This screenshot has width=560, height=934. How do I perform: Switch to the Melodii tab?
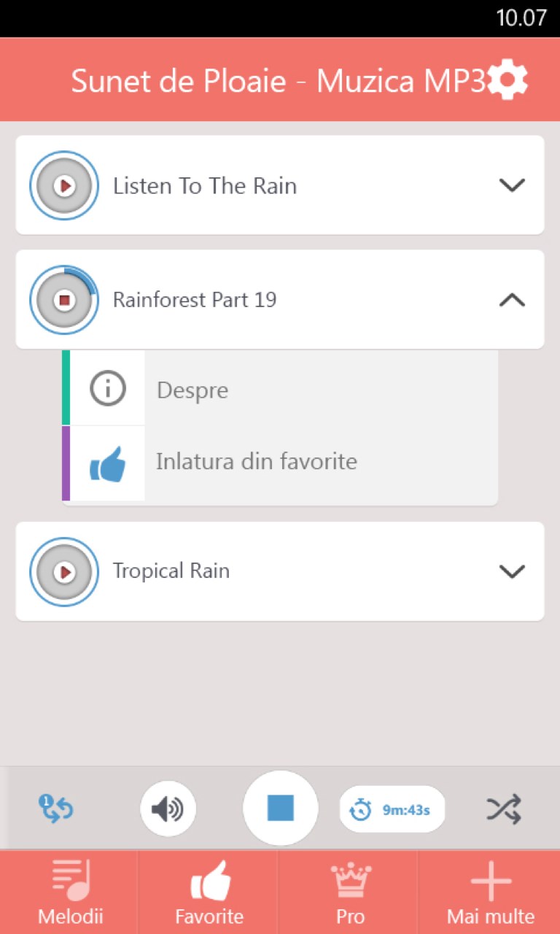[70, 892]
